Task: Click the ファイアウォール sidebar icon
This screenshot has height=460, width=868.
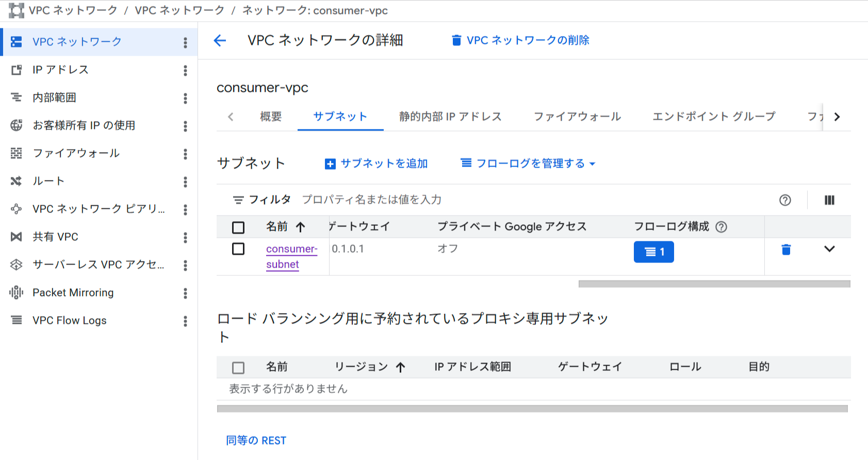Action: click(x=17, y=153)
